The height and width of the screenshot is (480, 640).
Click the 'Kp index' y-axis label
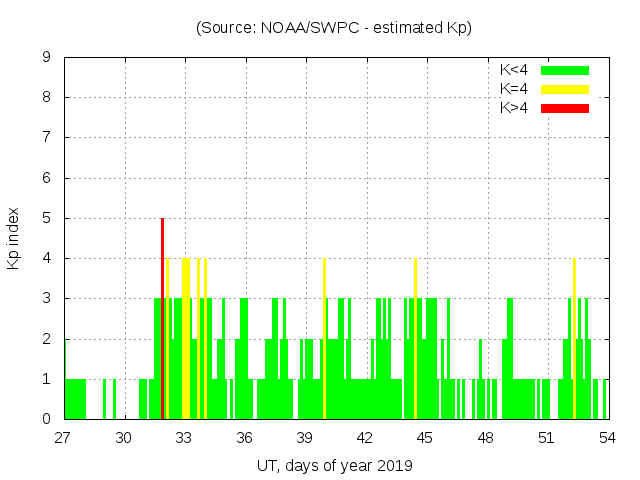coord(14,238)
